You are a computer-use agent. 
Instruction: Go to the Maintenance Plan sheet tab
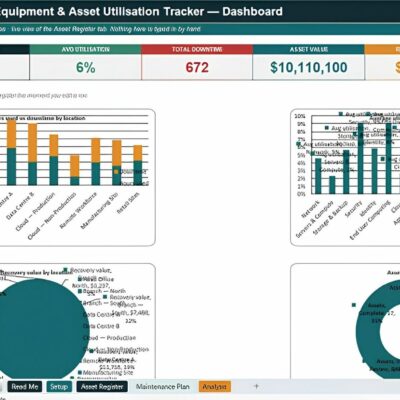click(163, 387)
